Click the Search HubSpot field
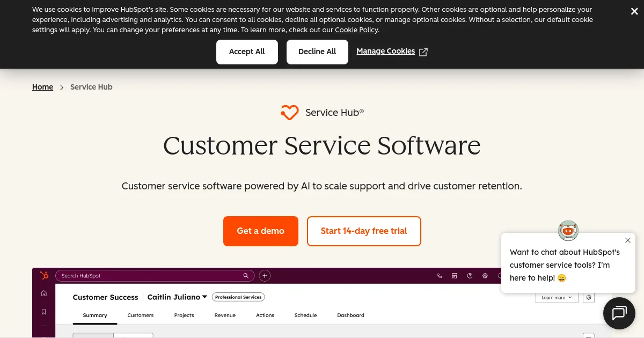Image resolution: width=644 pixels, height=338 pixels. pos(155,276)
